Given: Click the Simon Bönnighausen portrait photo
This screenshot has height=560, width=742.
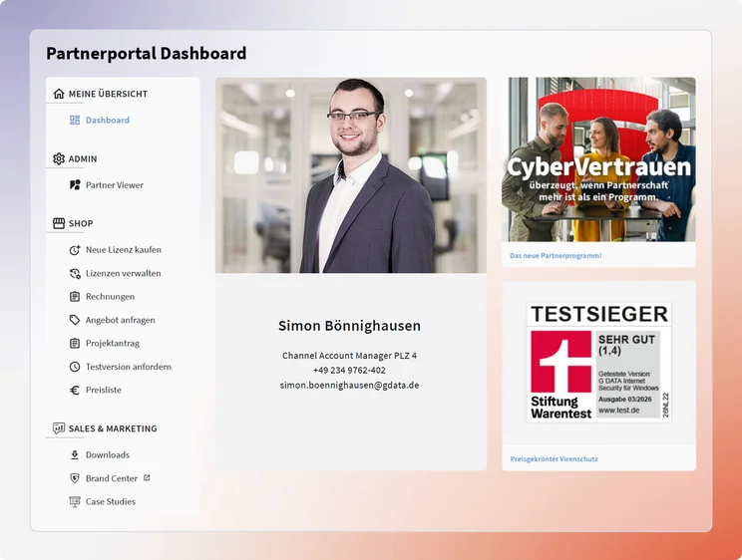Looking at the screenshot, I should [x=351, y=175].
